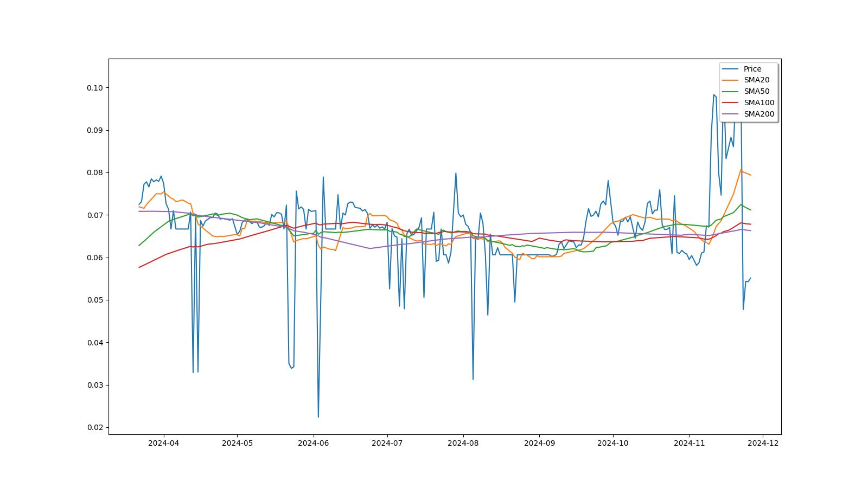This screenshot has height=488, width=868.
Task: Click the 0.02 y-axis label
Action: click(95, 427)
